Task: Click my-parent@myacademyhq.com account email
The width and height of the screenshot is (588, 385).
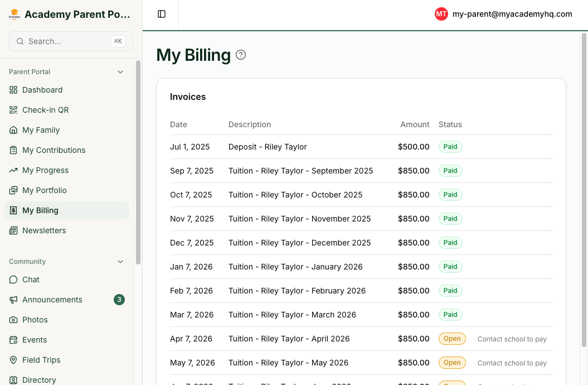Action: click(512, 14)
